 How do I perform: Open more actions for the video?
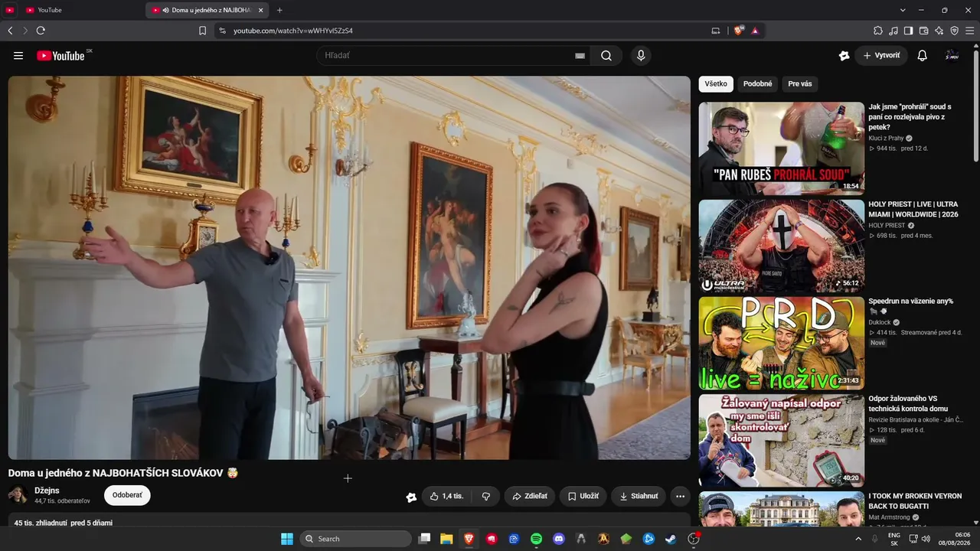coord(680,496)
